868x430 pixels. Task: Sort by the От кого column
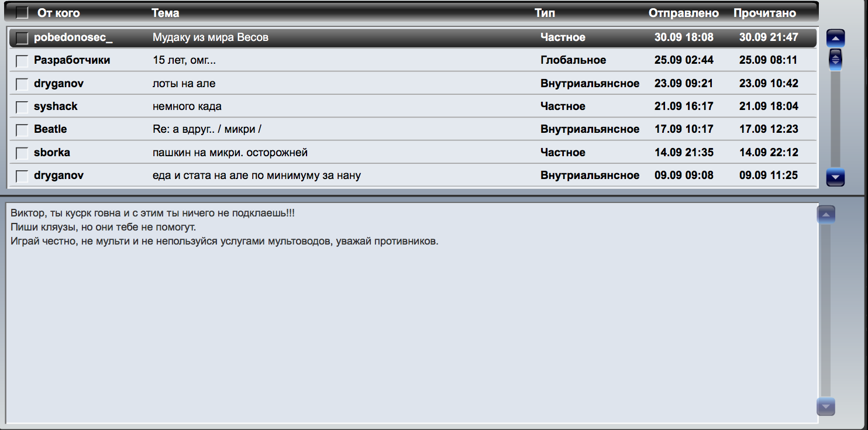58,13
